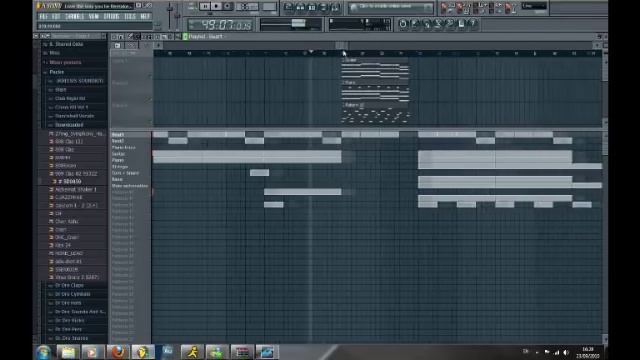The image size is (640, 360).
Task: Open the CHANNELS menu
Action: coord(75,17)
